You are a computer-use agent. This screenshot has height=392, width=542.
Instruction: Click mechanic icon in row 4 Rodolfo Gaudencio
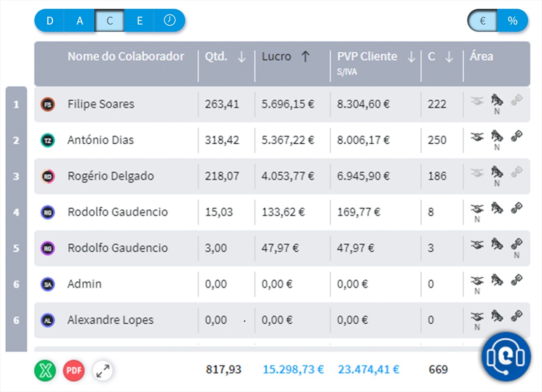[x=497, y=208]
